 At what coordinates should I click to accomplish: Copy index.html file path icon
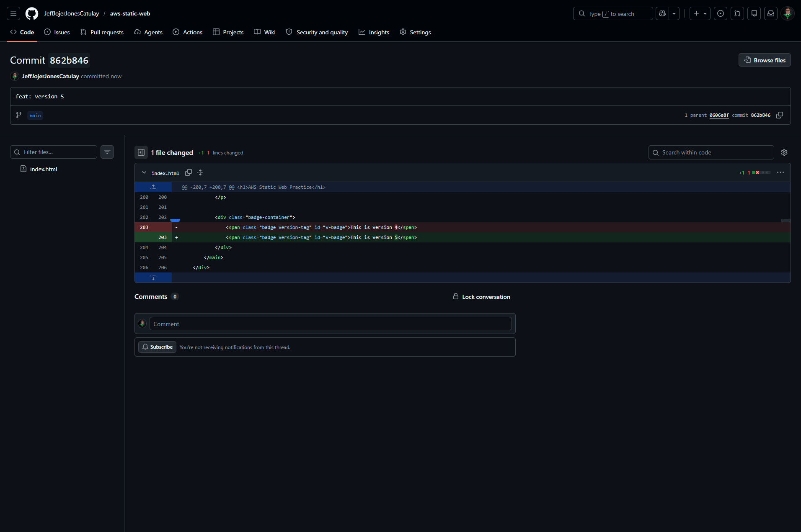click(189, 172)
